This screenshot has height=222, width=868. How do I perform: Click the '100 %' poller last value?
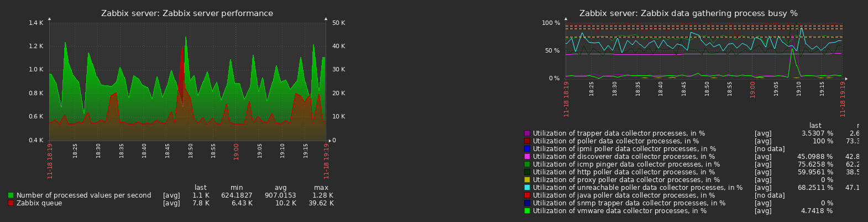[x=823, y=141]
